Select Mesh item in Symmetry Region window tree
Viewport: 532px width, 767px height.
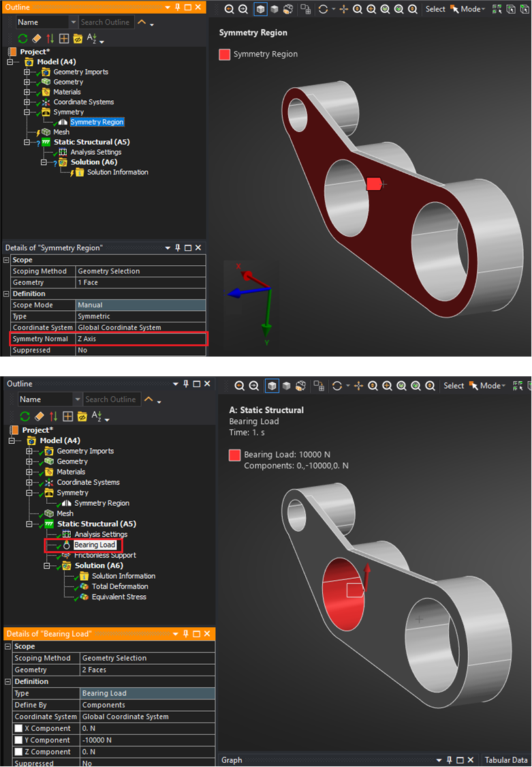click(61, 132)
